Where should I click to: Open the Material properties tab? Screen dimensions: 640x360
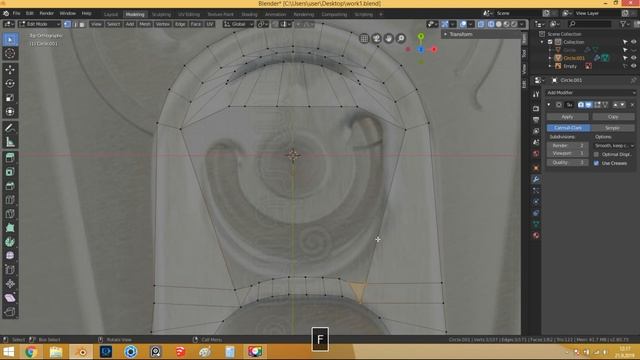pos(536,236)
